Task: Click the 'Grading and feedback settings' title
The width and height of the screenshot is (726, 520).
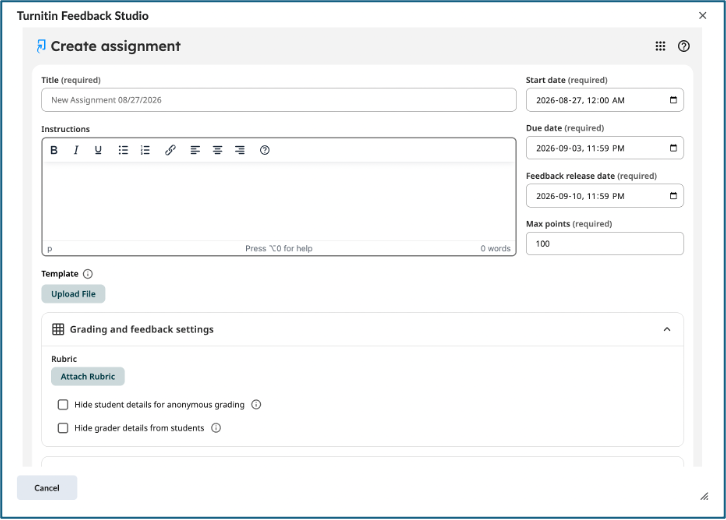Action: pos(142,329)
